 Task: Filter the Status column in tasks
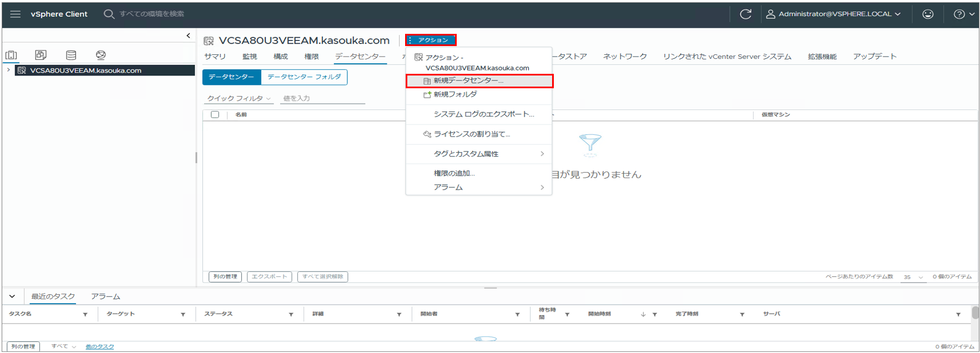[291, 315]
